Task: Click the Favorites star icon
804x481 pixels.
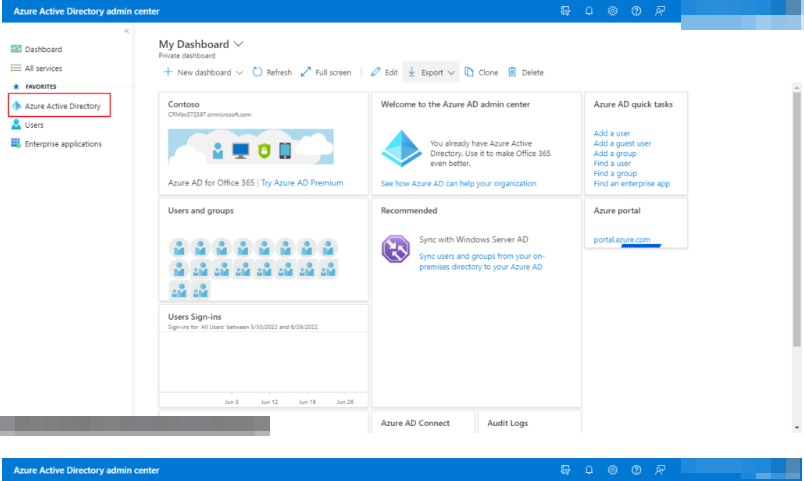Action: (x=16, y=87)
